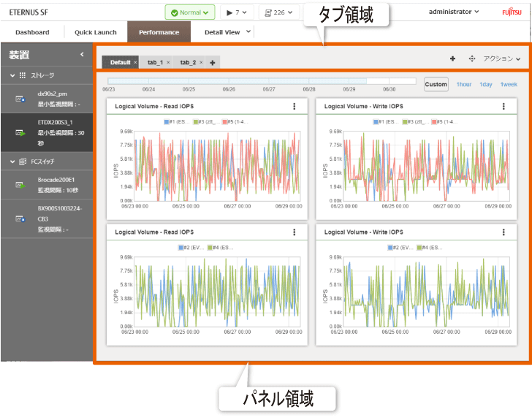The image size is (532, 418).
Task: Close the tab_1 panel tab
Action: pos(168,62)
